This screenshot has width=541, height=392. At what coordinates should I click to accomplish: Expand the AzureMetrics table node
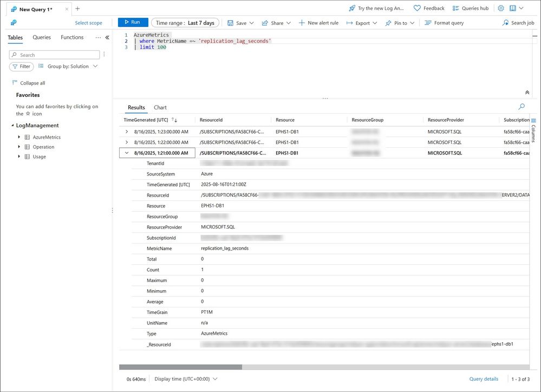(x=19, y=137)
